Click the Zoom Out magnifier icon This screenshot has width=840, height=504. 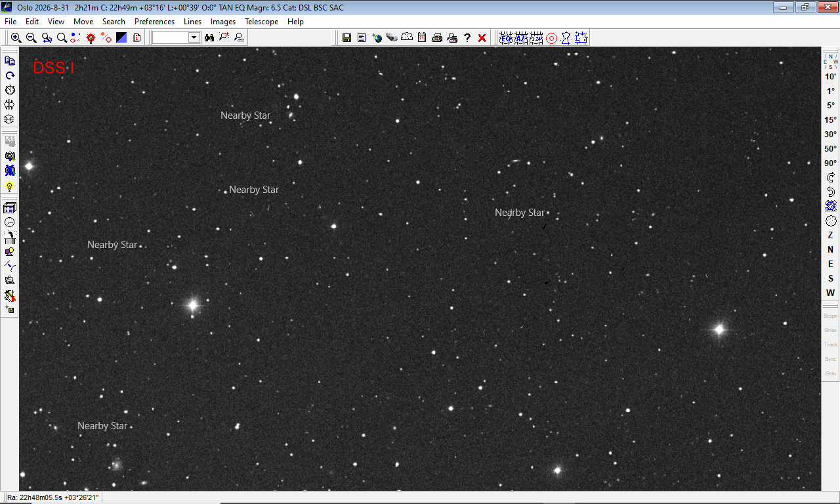click(x=31, y=38)
